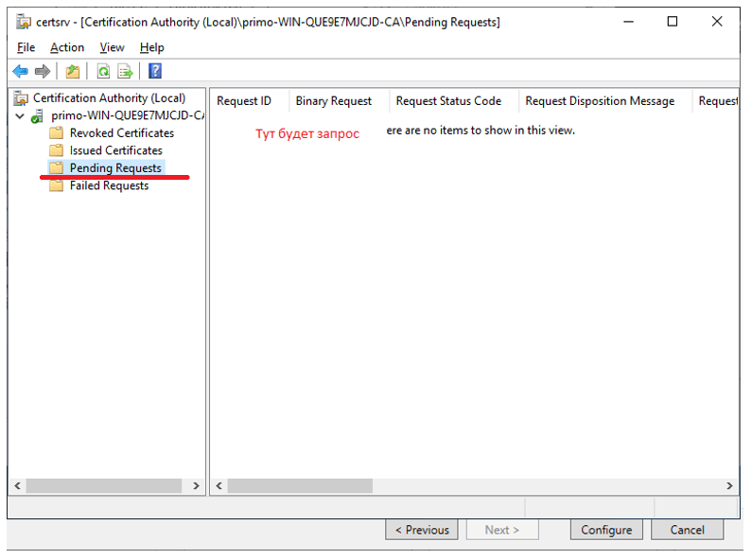Open the Help toolbar icon
752x560 pixels.
click(x=155, y=71)
